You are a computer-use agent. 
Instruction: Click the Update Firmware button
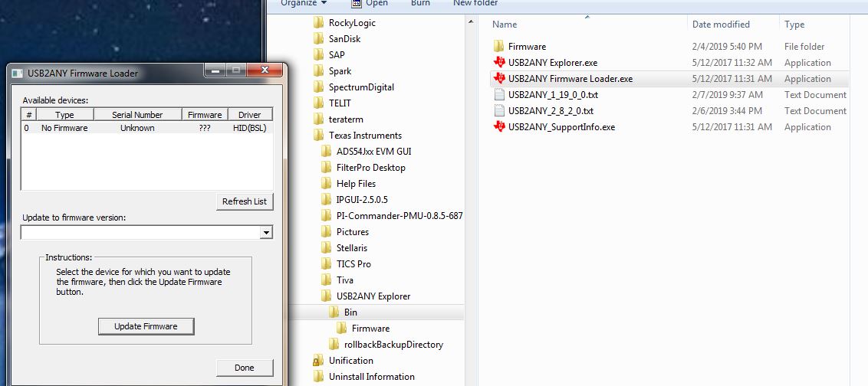[x=146, y=326]
